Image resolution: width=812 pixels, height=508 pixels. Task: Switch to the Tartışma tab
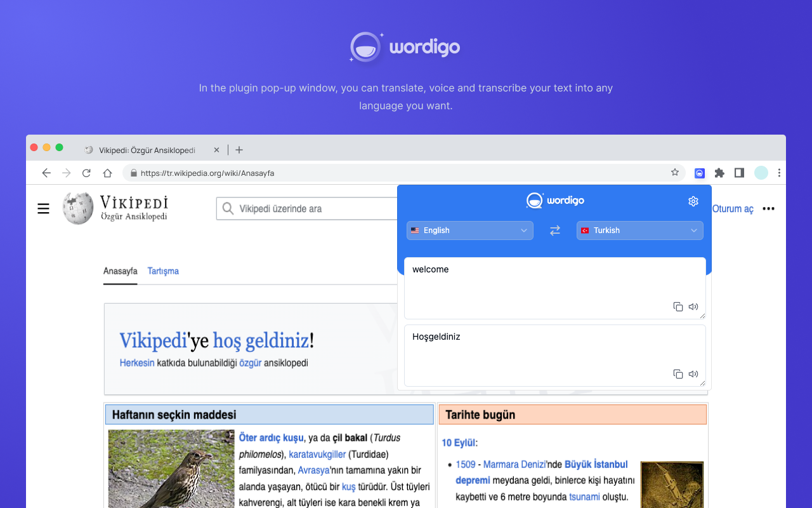(x=163, y=271)
